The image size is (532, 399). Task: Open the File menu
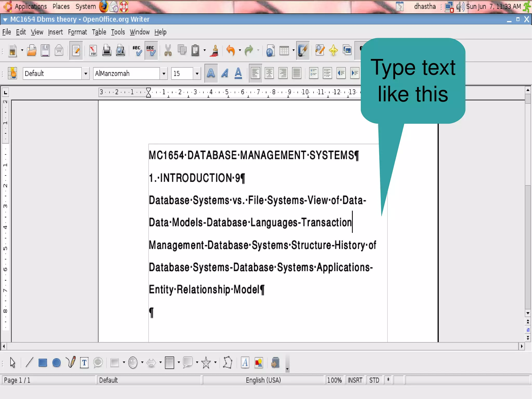tap(6, 32)
